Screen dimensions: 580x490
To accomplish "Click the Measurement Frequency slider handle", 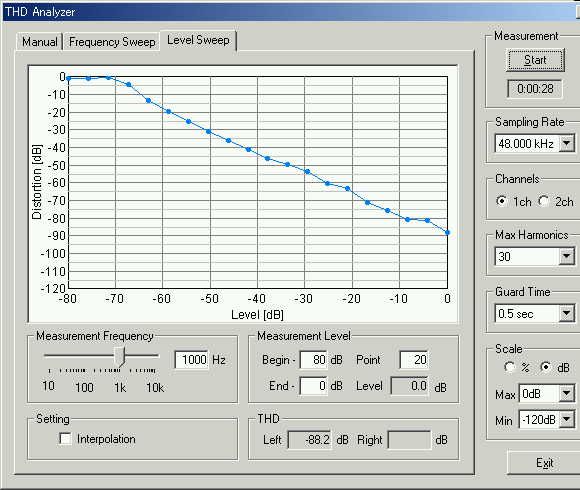I will click(119, 356).
